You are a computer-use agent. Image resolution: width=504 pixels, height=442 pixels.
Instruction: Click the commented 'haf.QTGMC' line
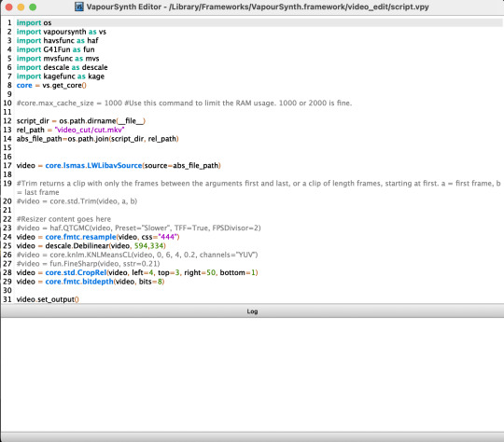coord(138,228)
